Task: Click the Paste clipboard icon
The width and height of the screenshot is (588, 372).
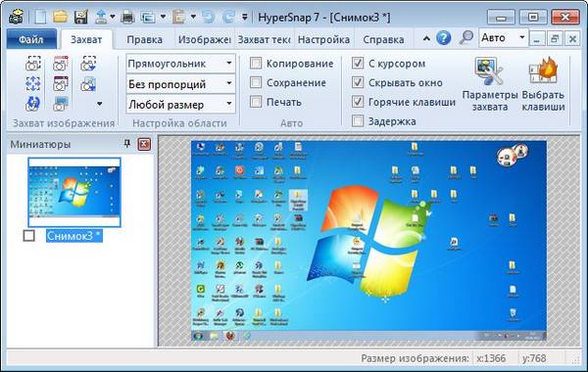Action: pyautogui.click(x=179, y=17)
